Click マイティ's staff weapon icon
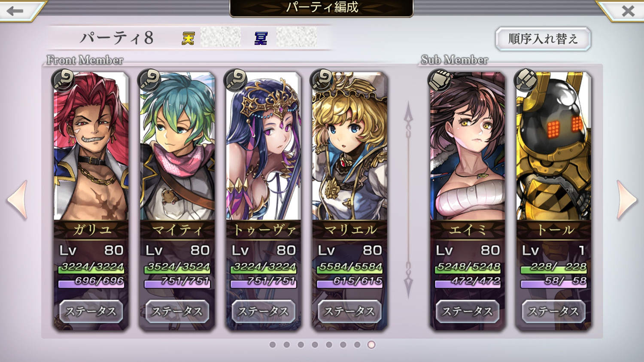644x362 pixels. tap(149, 80)
